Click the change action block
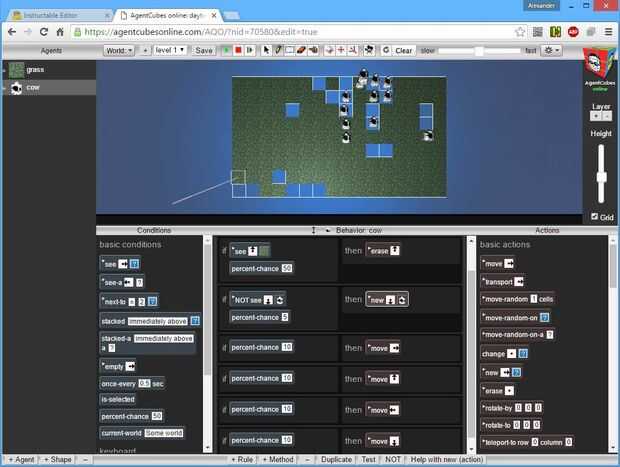620x467 pixels. pyautogui.click(x=505, y=354)
